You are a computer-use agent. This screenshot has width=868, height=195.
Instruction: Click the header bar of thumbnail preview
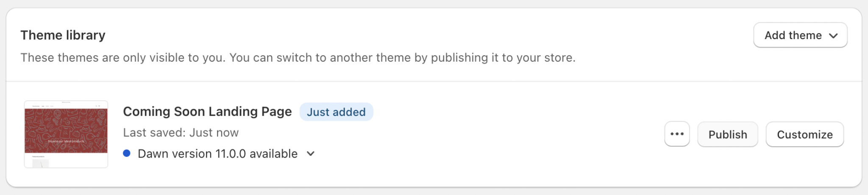(x=66, y=105)
